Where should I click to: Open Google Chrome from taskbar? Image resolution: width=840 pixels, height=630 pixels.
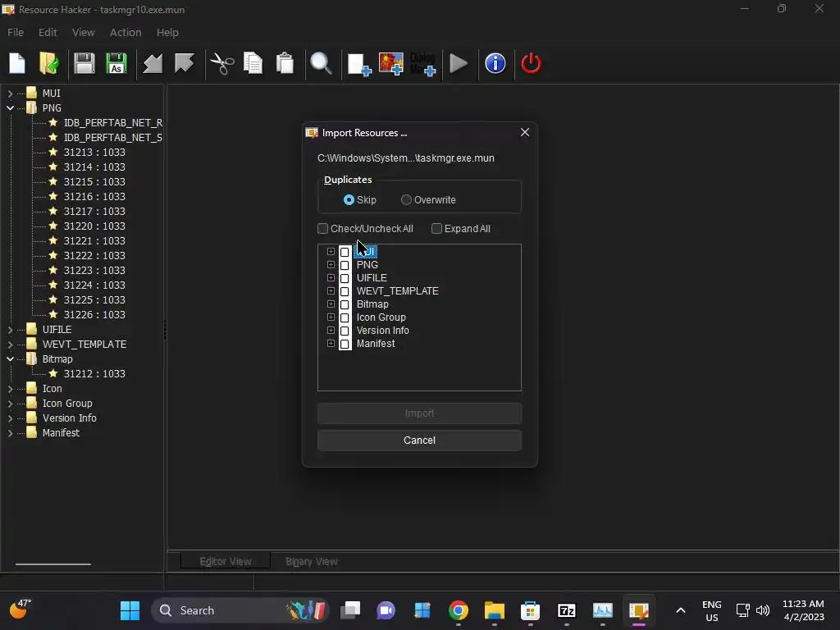[x=459, y=610]
